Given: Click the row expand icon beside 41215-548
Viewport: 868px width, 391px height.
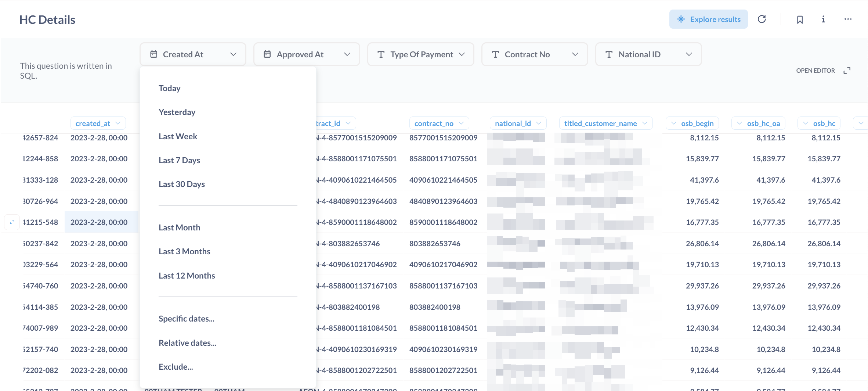Looking at the screenshot, I should coord(12,222).
